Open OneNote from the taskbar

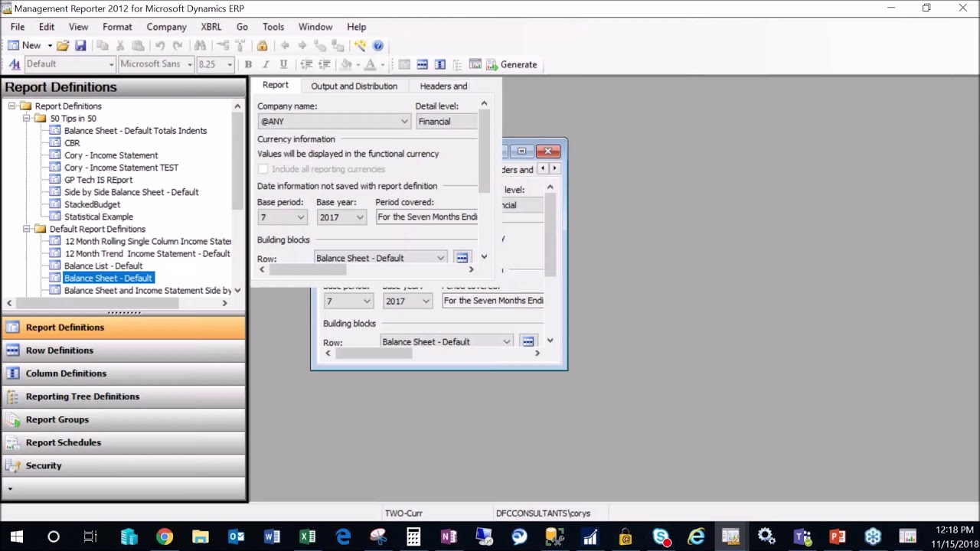coord(449,536)
